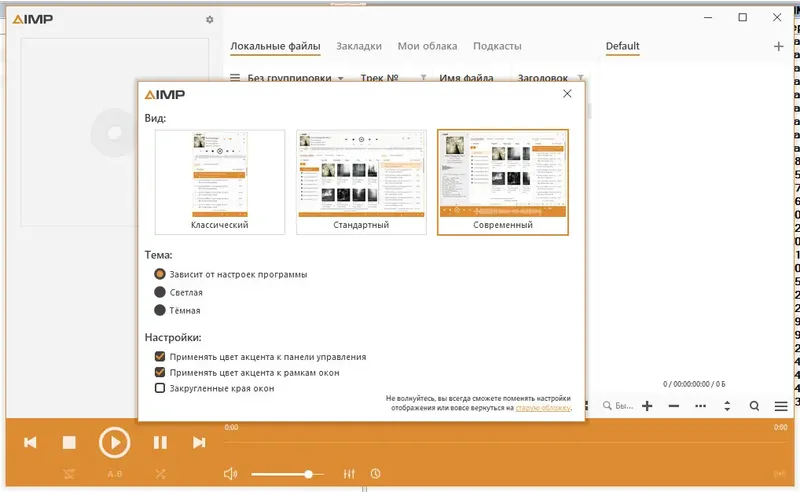
Task: Click the album art placeholder
Action: 114,132
